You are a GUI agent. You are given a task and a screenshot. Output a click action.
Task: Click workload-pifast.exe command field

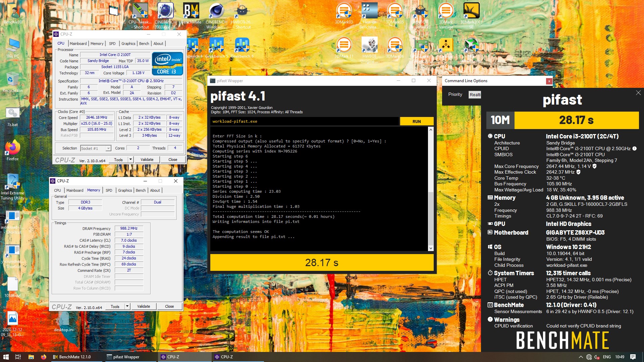pos(305,121)
